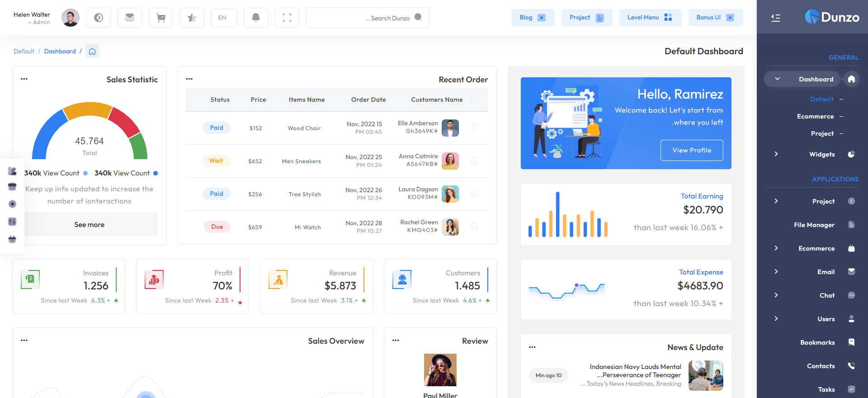The width and height of the screenshot is (868, 398).
Task: Toggle dark mode icon in header
Action: (x=99, y=18)
